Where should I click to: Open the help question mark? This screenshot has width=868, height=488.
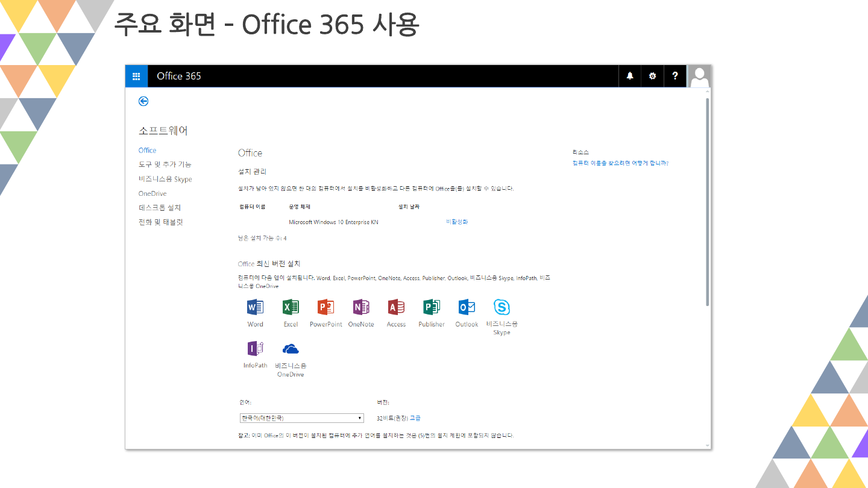coord(675,76)
